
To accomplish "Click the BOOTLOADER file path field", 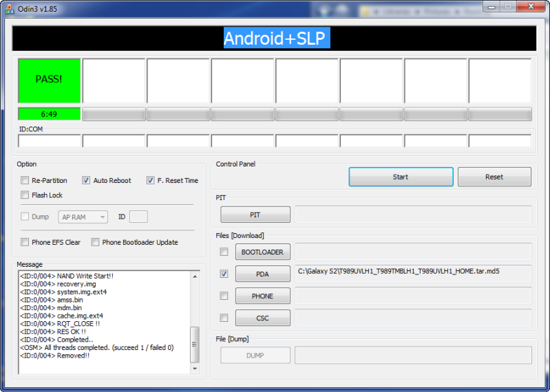I will [413, 252].
